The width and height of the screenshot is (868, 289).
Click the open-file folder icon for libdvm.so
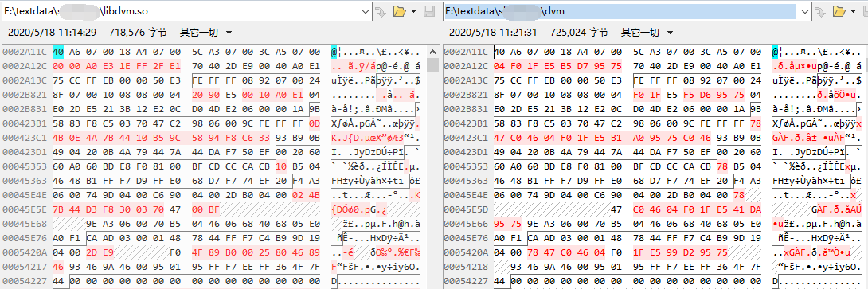(x=399, y=10)
